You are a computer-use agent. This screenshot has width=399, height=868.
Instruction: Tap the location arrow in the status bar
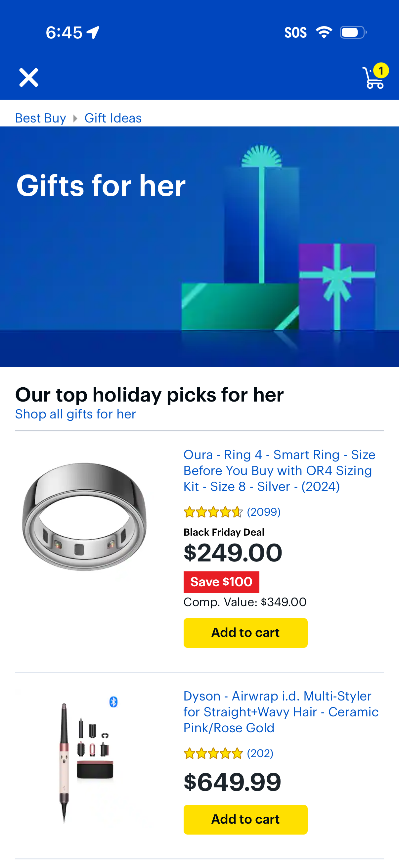[93, 32]
